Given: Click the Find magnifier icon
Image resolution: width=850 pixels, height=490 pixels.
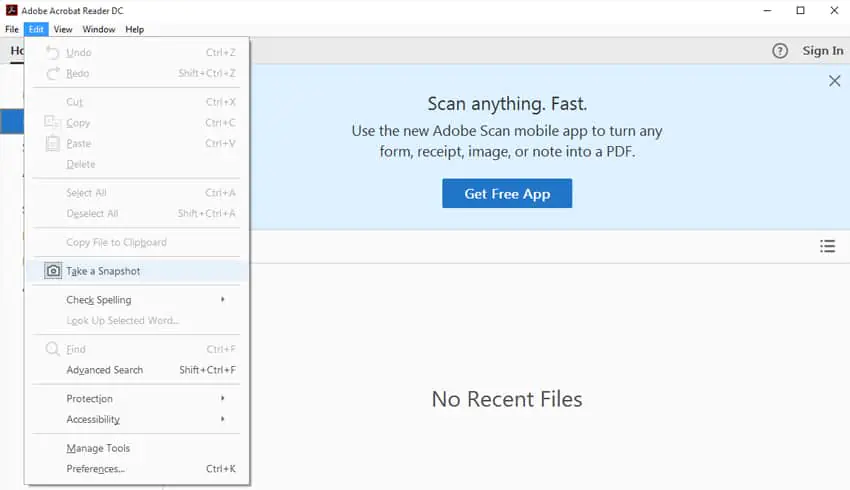Looking at the screenshot, I should (x=53, y=349).
